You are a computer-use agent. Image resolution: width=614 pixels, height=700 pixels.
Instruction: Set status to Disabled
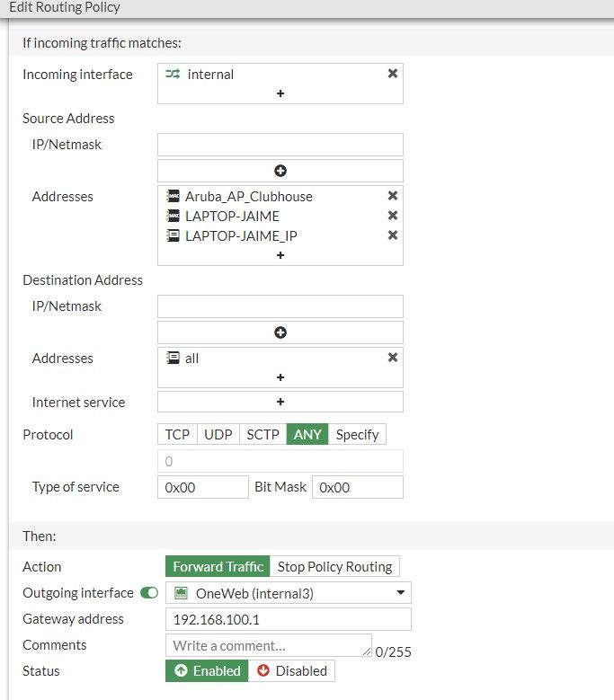coord(291,671)
